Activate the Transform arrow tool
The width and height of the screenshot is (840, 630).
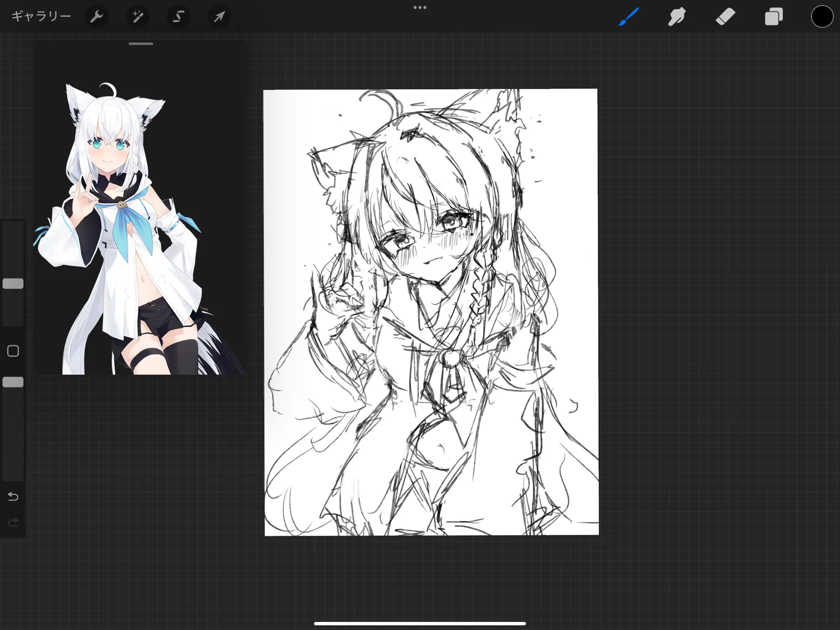[219, 17]
